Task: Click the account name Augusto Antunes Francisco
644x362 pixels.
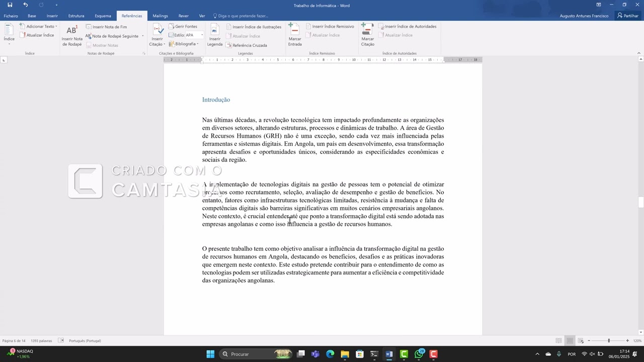Action: (584, 16)
